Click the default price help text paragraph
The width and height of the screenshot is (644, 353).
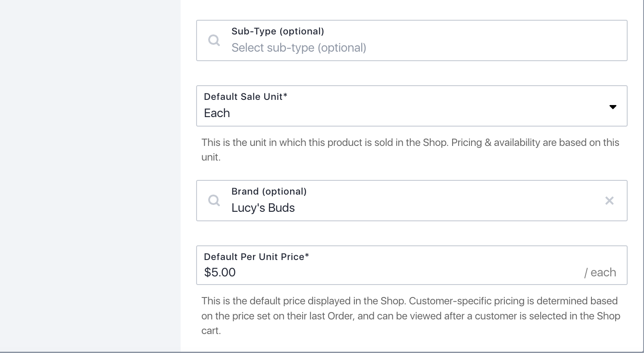click(x=410, y=316)
